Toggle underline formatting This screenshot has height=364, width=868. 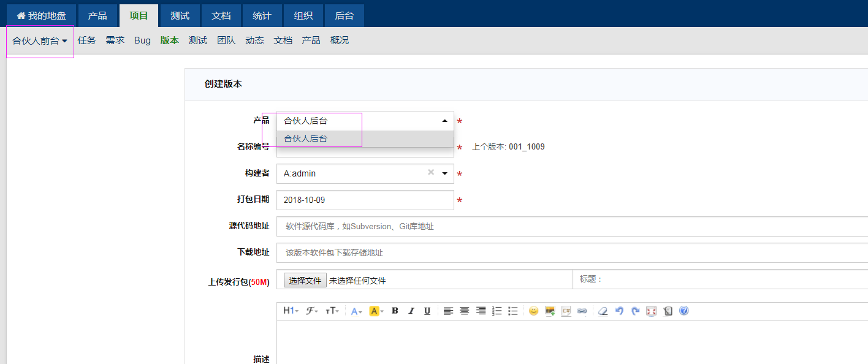click(x=427, y=311)
